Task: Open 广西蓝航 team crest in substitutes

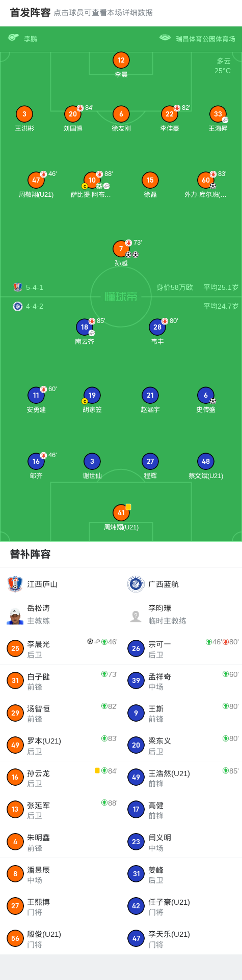Action: 136,584
